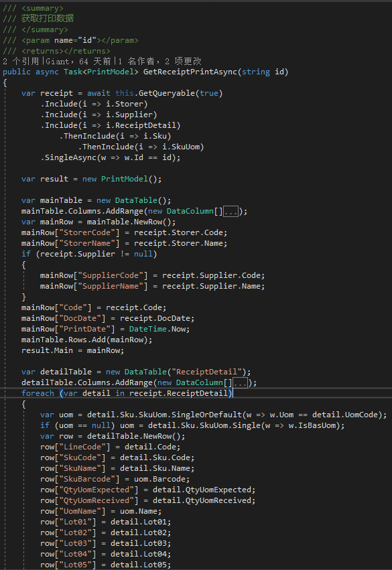The height and width of the screenshot is (570, 392).
Task: Place cursor on GetQueryable(true) call
Action: pyautogui.click(x=180, y=93)
